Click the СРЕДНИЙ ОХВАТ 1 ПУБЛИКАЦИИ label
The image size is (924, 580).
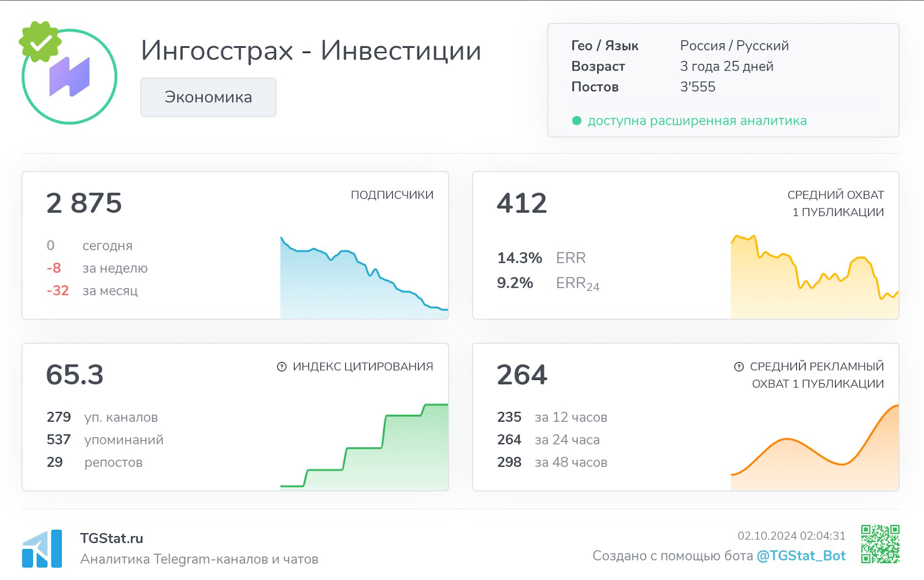pos(836,203)
